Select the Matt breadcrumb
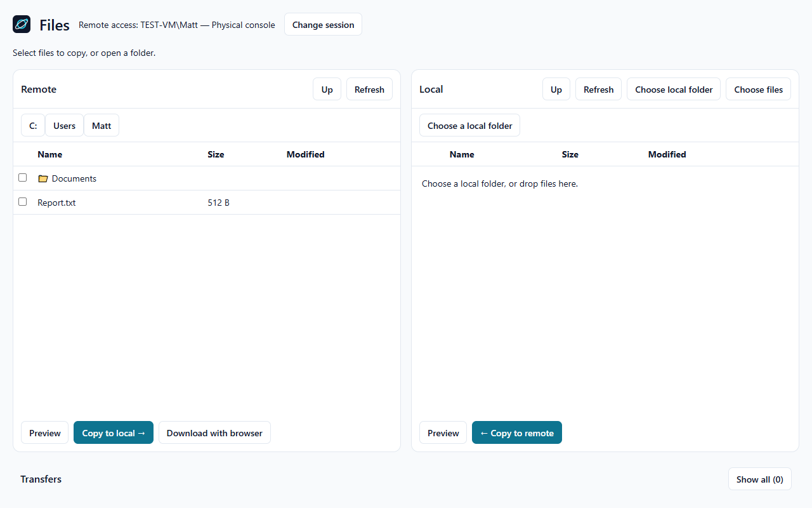Image resolution: width=812 pixels, height=508 pixels. click(101, 126)
